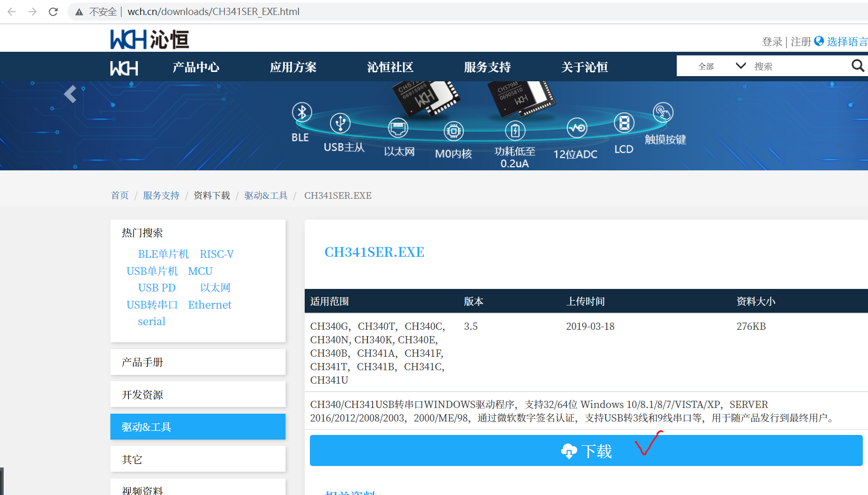Click the USB主从 icon in the banner
Screen dimensions: 868x495
tap(340, 124)
